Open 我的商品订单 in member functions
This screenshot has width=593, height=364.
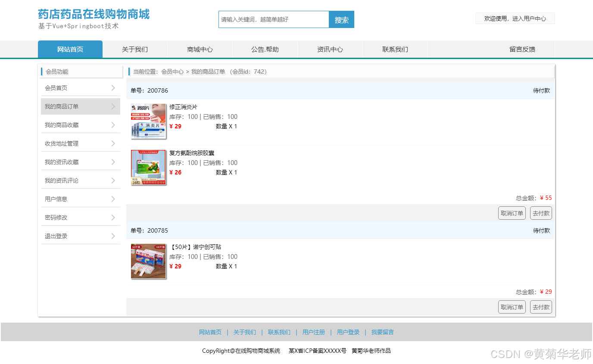tap(80, 106)
